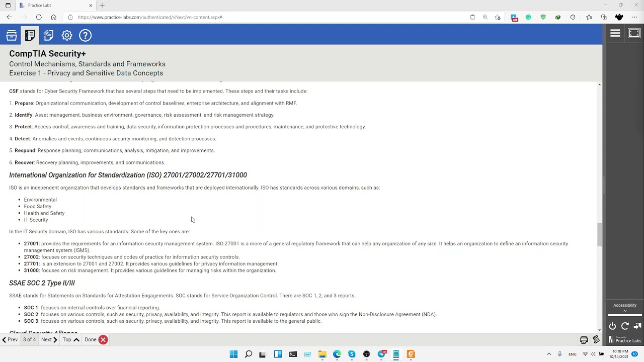Add this page to favorites star
This screenshot has width=644, height=362.
498,17
